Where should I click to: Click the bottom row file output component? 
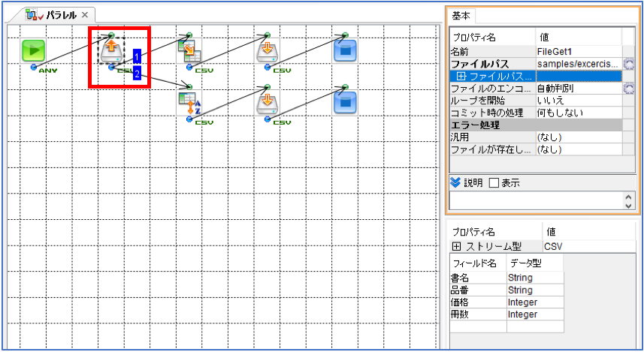[268, 104]
